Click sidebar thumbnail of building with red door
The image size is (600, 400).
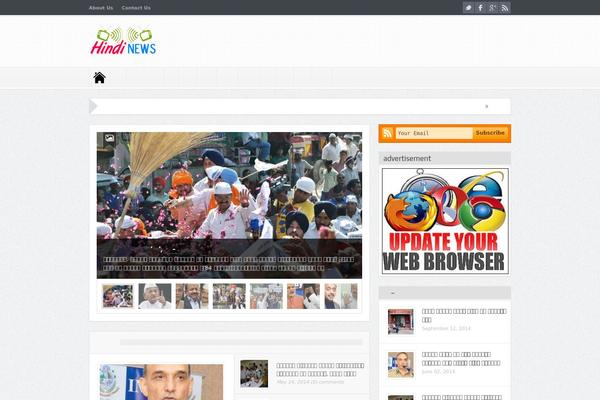[x=401, y=322]
